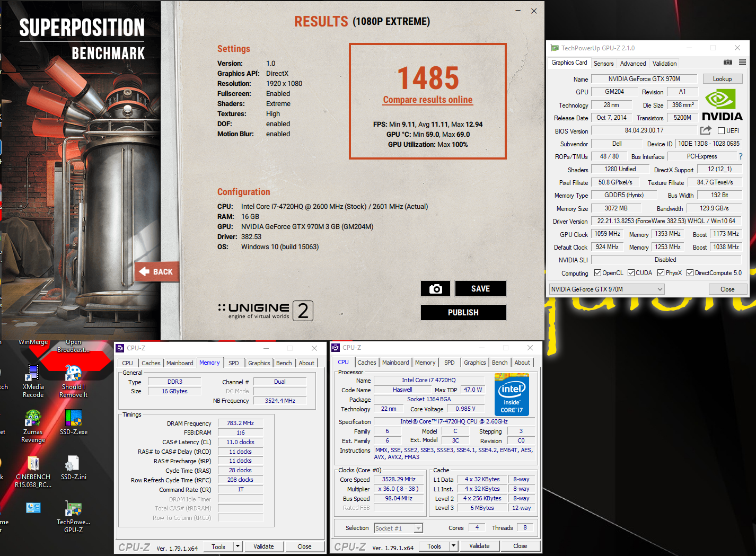Click the SAVE button in Superposition
The width and height of the screenshot is (756, 556).
point(480,289)
